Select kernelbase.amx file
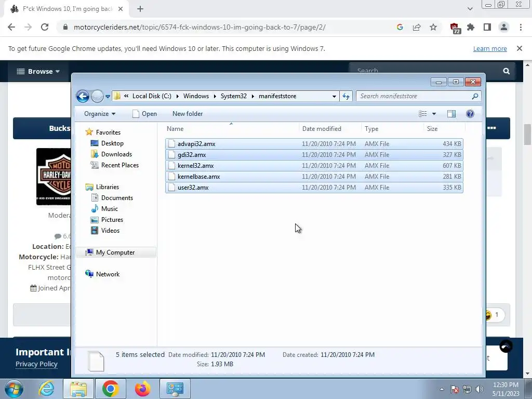The image size is (532, 399). [314, 177]
